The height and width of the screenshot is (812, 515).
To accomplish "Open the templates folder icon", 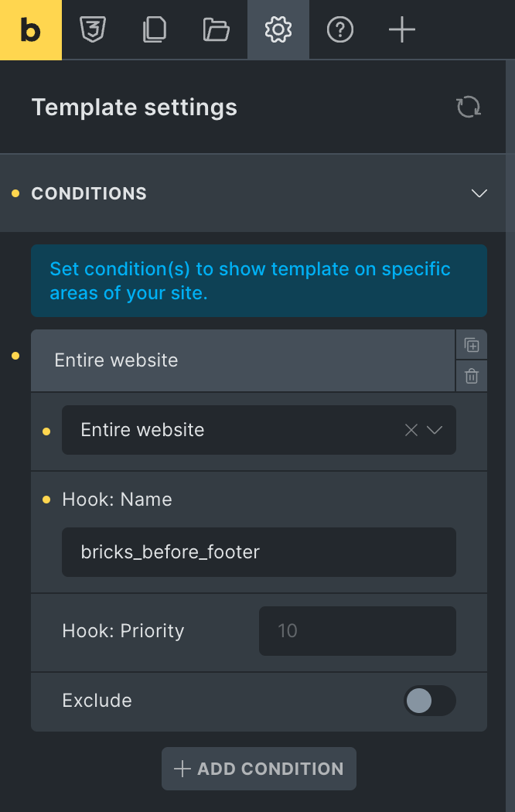I will (x=217, y=29).
